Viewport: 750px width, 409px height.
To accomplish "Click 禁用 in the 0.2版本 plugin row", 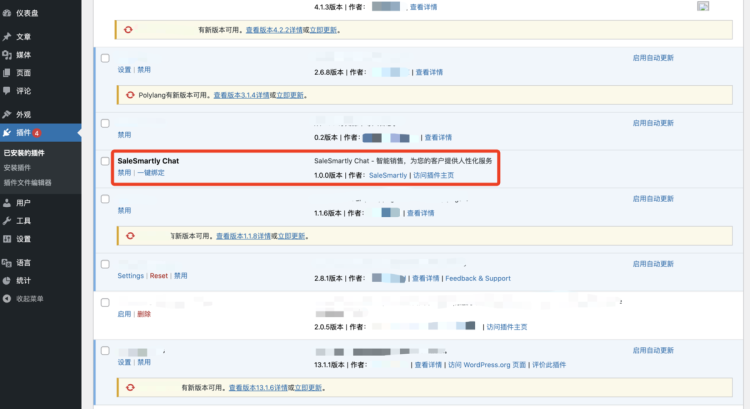I will pyautogui.click(x=124, y=134).
